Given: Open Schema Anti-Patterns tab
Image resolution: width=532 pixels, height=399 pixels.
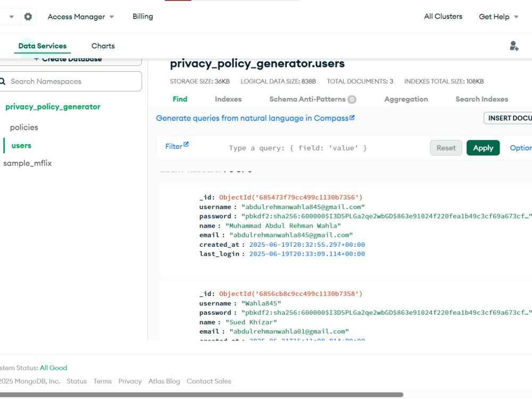Looking at the screenshot, I should (312, 99).
